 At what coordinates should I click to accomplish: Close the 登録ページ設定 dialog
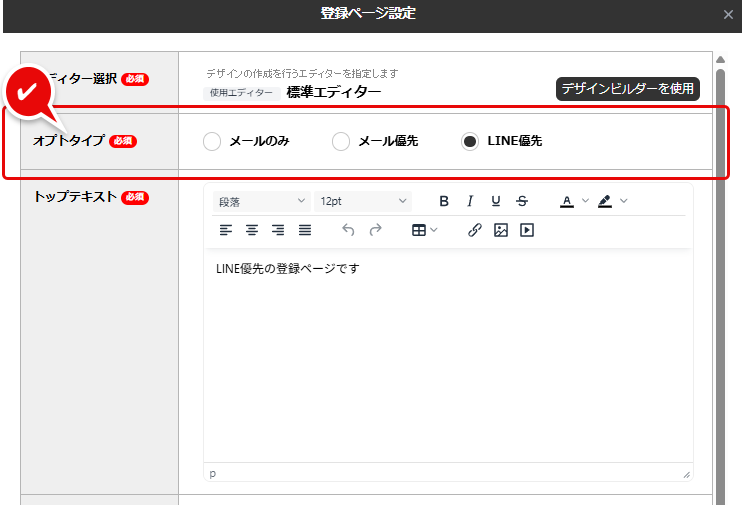[x=728, y=15]
